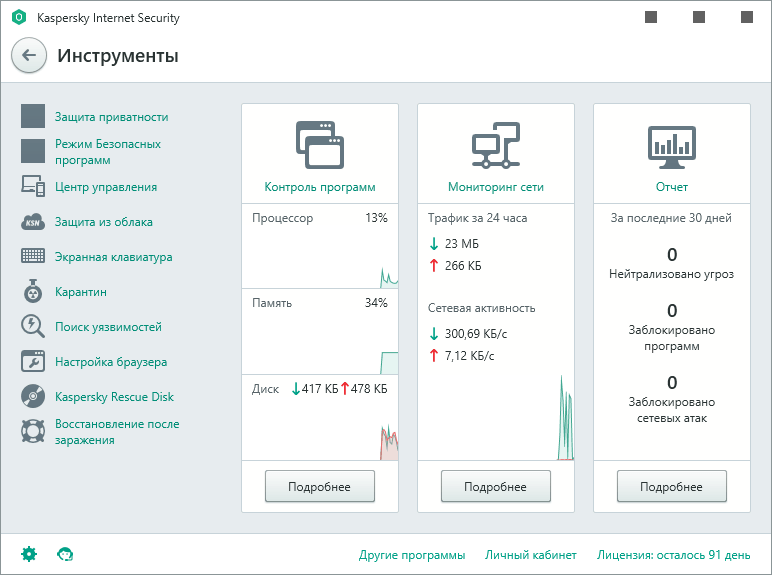Click Подробнее under Мониторинг сети
This screenshot has width=772, height=575.
[496, 486]
